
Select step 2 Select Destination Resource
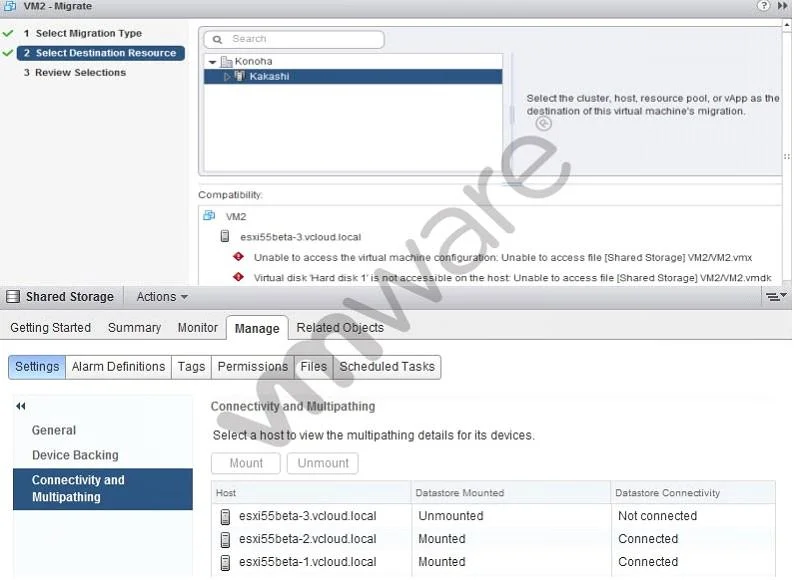100,53
